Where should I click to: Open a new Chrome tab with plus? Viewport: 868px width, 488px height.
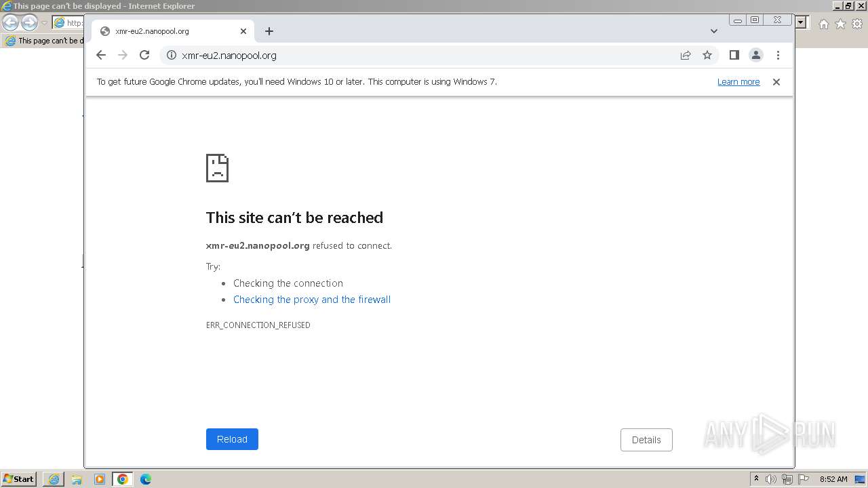[x=269, y=31]
